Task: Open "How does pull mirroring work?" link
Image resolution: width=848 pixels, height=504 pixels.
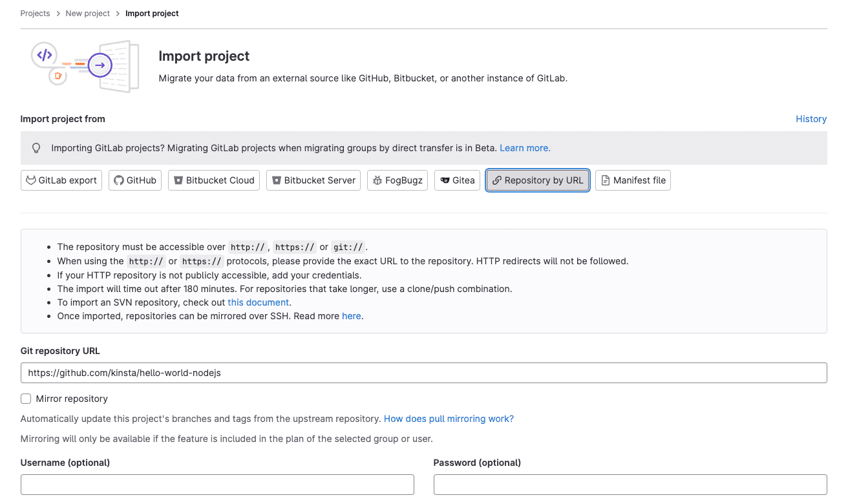Action: 448,419
